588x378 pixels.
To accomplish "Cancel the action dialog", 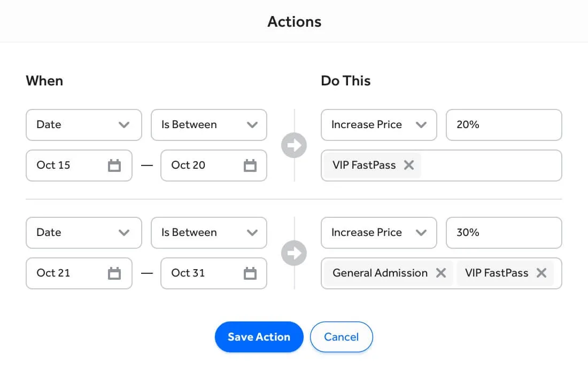I will (x=341, y=337).
